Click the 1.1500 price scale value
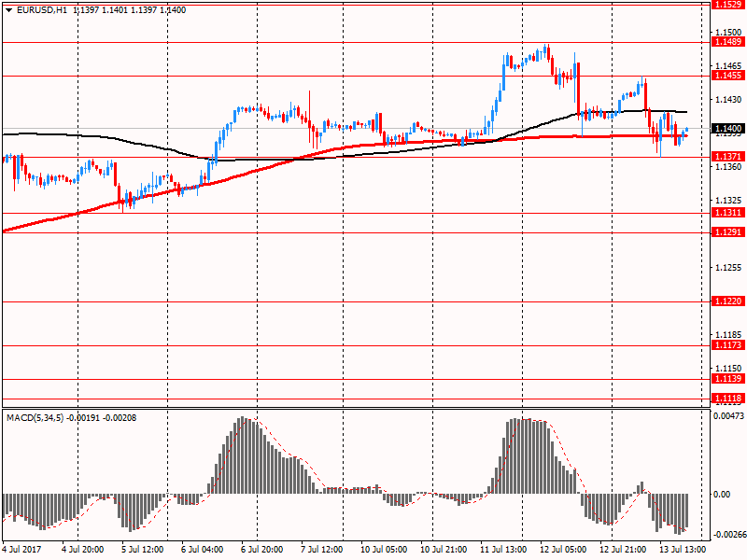The width and height of the screenshot is (747, 560). pos(728,32)
